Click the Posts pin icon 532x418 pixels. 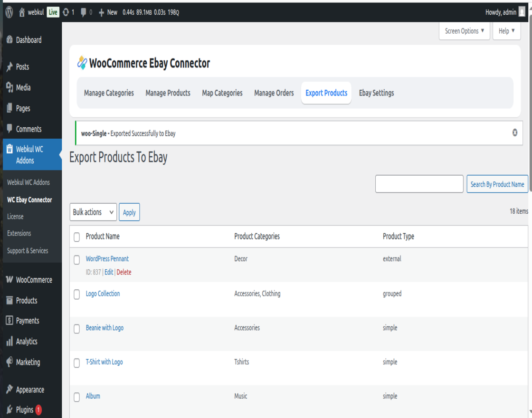point(9,66)
